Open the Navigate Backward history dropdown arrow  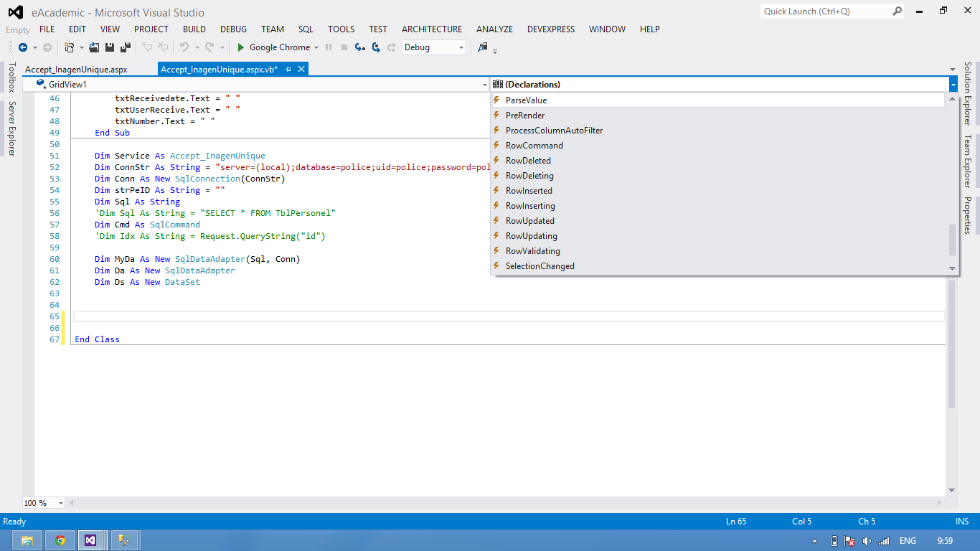pyautogui.click(x=34, y=47)
